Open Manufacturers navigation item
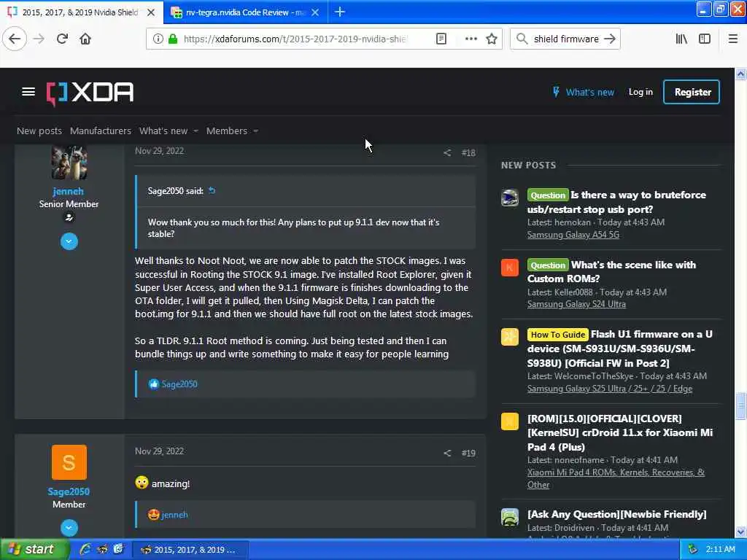Screen dimensions: 747x560 tap(101, 131)
